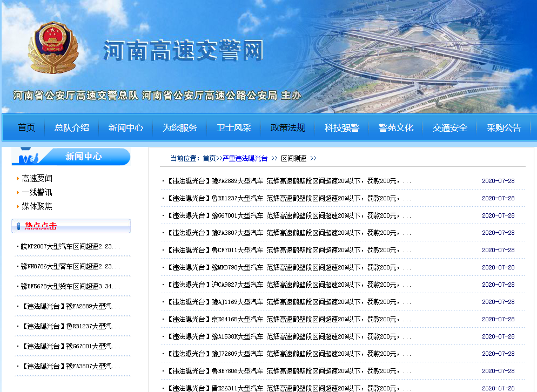Screen dimensions: 537x392
Task: Open 政策法规 in the navigation bar
Action: pyautogui.click(x=287, y=128)
